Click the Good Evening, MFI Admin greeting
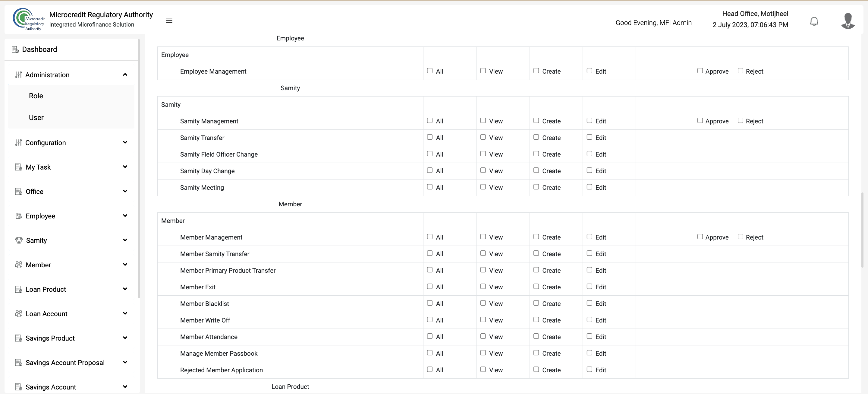Screen dimensions: 868x394 click(653, 23)
